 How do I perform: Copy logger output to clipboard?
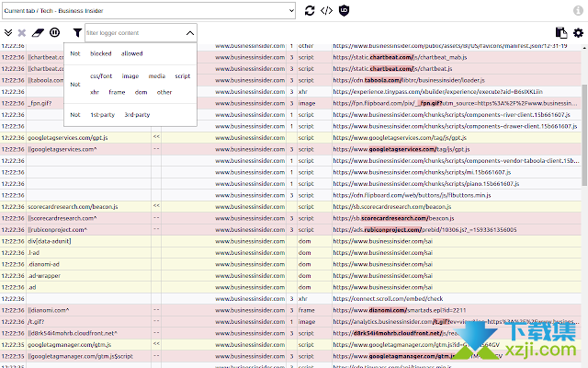pyautogui.click(x=561, y=33)
